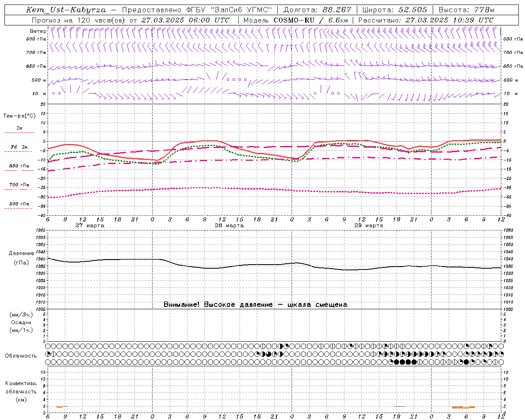Image resolution: width=525 pixels, height=420 pixels.
Task: Click the forecast start time 06:00 UTC
Action: click(x=210, y=20)
